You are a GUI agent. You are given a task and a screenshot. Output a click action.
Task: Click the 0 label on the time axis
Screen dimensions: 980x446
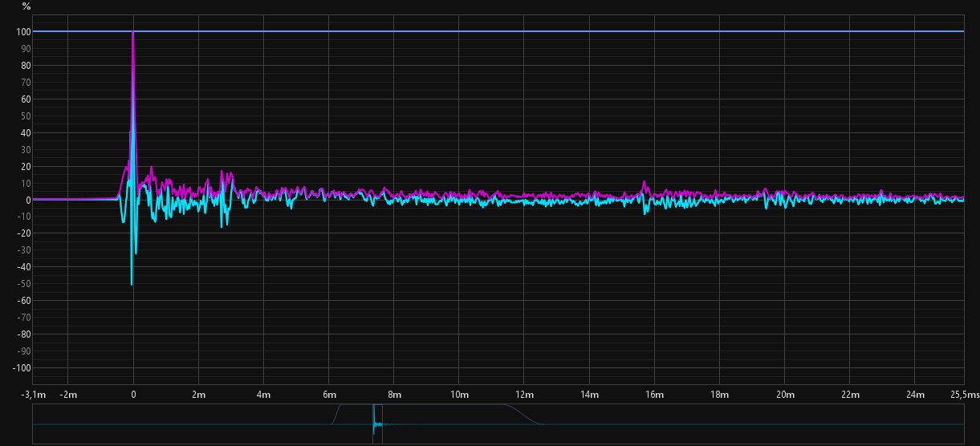(133, 395)
